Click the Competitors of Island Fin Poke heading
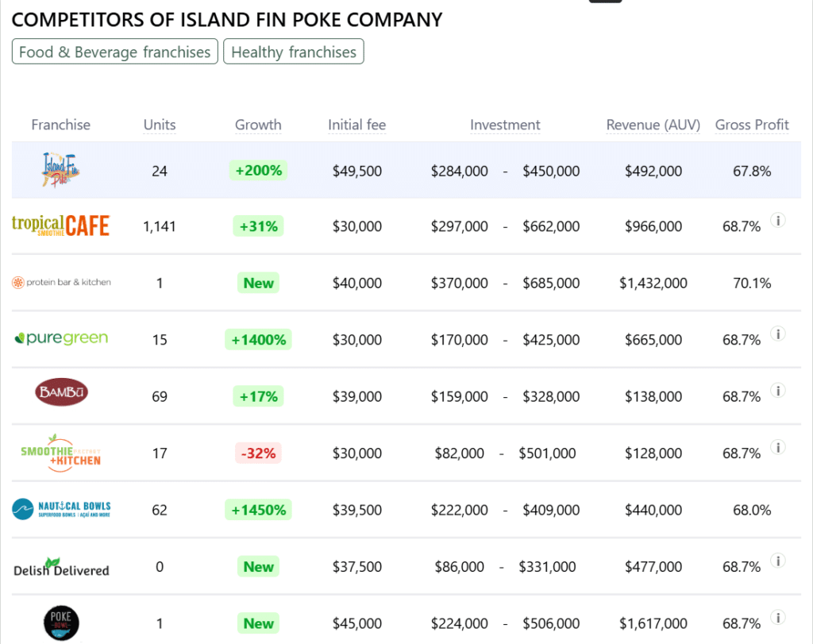The height and width of the screenshot is (644, 813). tap(227, 20)
